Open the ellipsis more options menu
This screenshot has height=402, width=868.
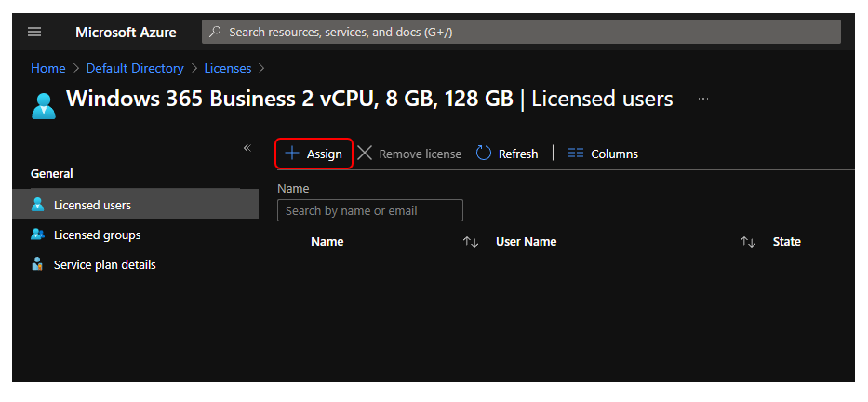point(703,99)
